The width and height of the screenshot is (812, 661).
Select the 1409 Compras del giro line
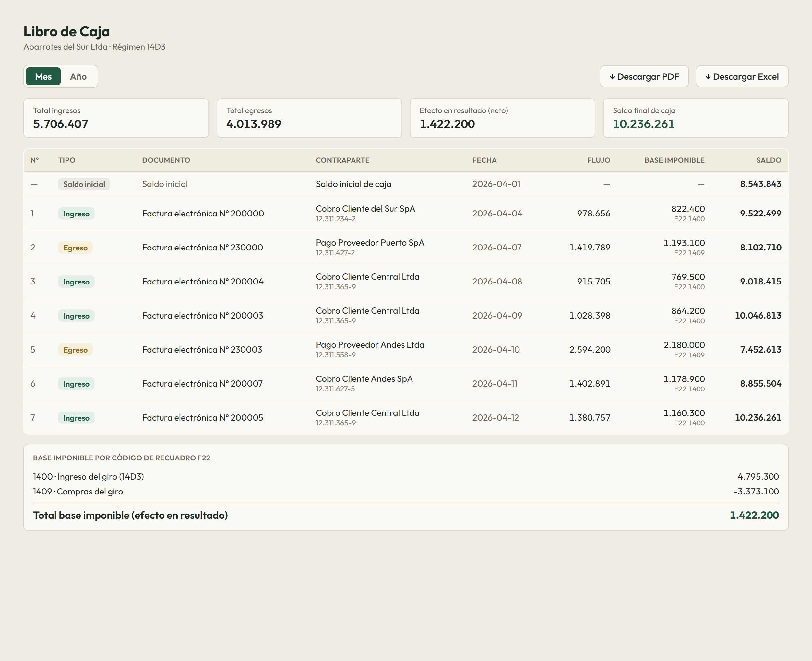point(406,492)
